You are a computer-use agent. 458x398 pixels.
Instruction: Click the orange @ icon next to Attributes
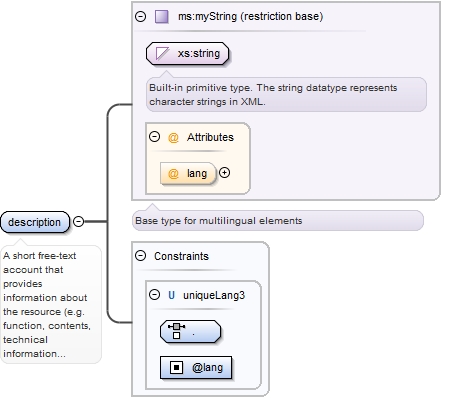[173, 137]
